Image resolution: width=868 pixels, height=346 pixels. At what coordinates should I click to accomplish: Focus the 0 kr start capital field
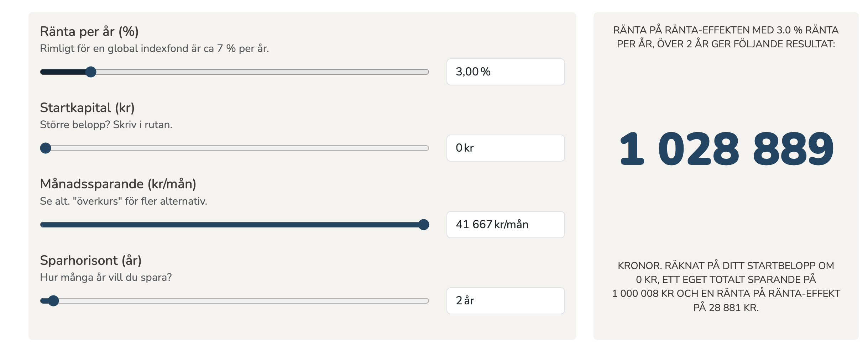(505, 148)
